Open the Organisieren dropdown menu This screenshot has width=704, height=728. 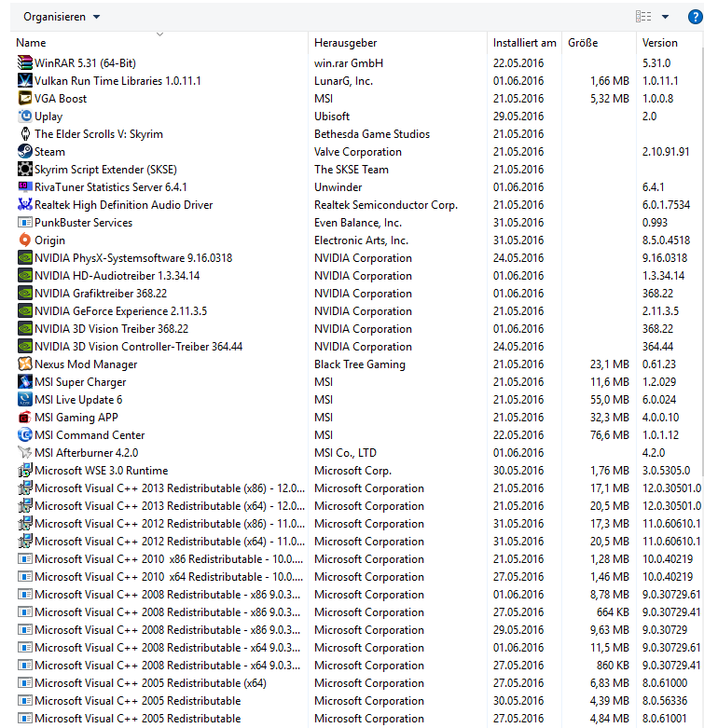click(62, 17)
